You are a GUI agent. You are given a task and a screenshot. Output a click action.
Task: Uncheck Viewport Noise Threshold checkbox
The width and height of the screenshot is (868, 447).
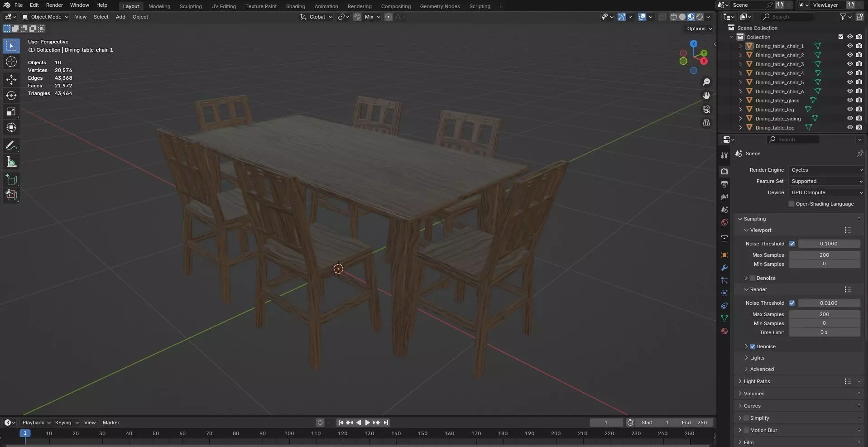pos(792,244)
